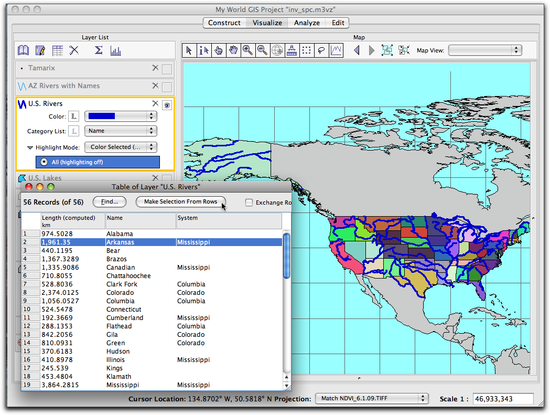Click the zoom to selection icon
550x415 pixels.
tap(404, 50)
